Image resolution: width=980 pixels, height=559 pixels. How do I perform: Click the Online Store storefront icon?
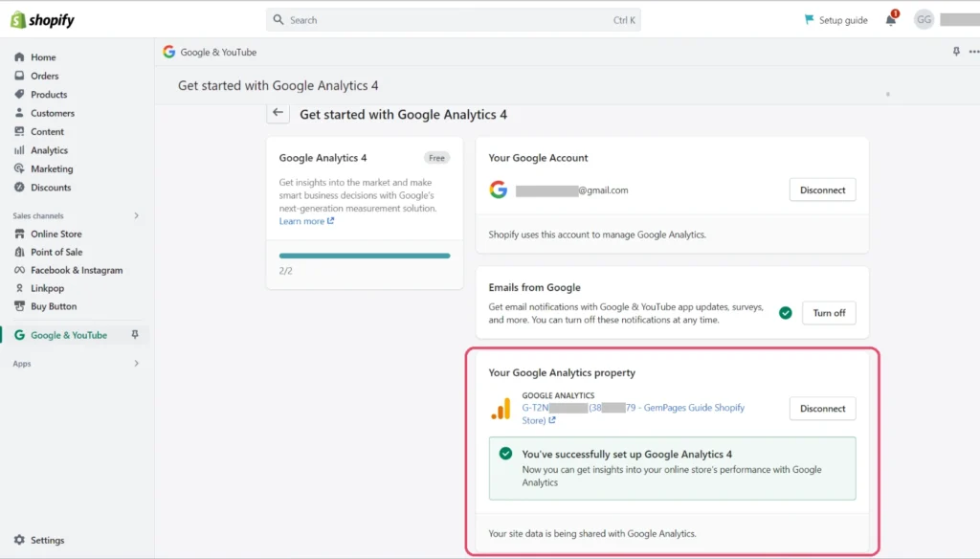pos(19,234)
